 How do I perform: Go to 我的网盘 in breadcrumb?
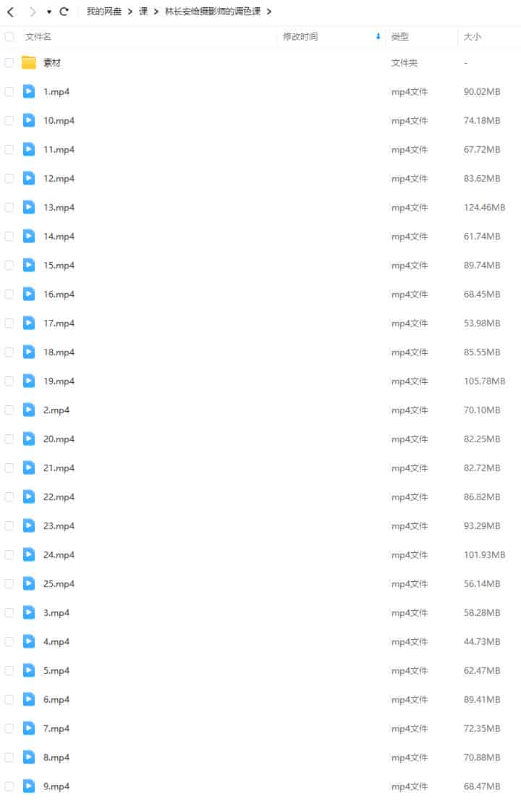coord(104,12)
